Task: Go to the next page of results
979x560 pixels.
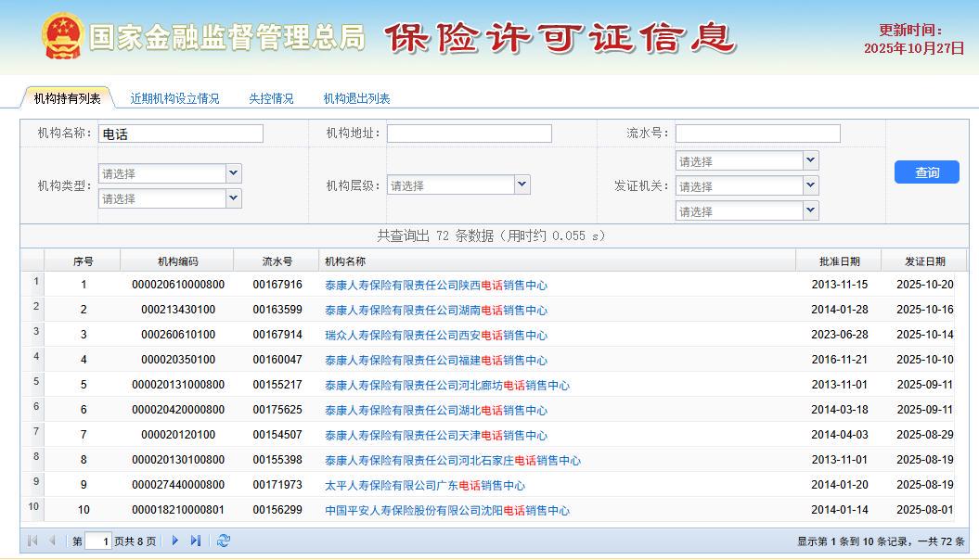Action: [175, 541]
